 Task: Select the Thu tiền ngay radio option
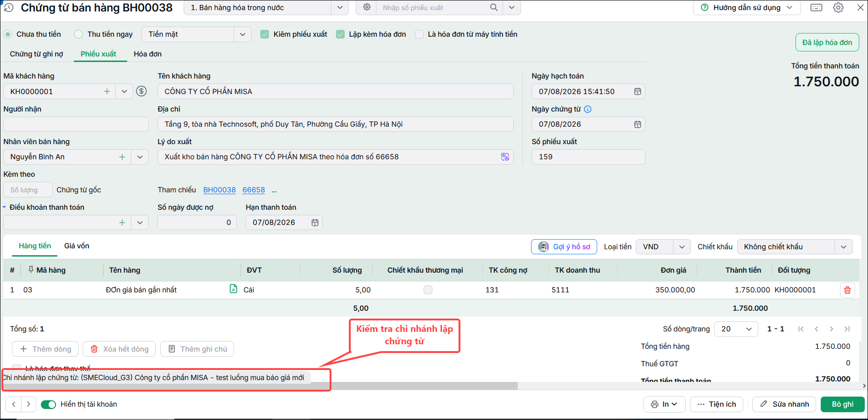coord(78,34)
